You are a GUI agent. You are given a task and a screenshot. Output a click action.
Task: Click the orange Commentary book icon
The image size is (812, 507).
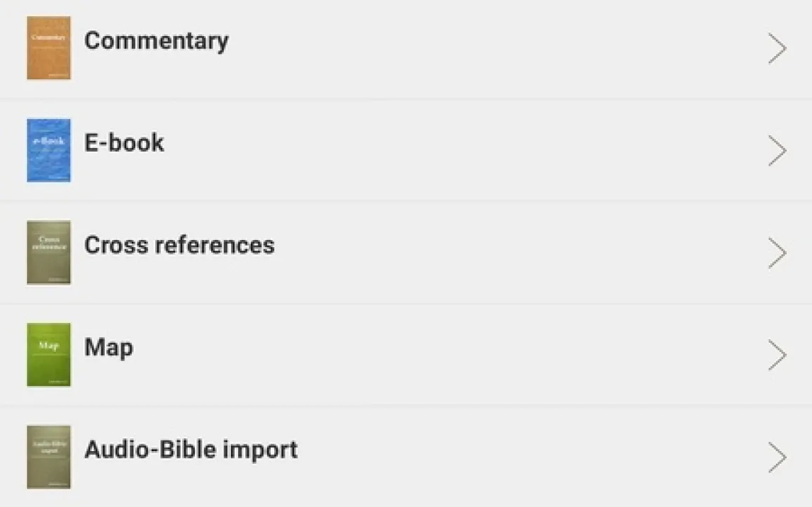click(49, 48)
